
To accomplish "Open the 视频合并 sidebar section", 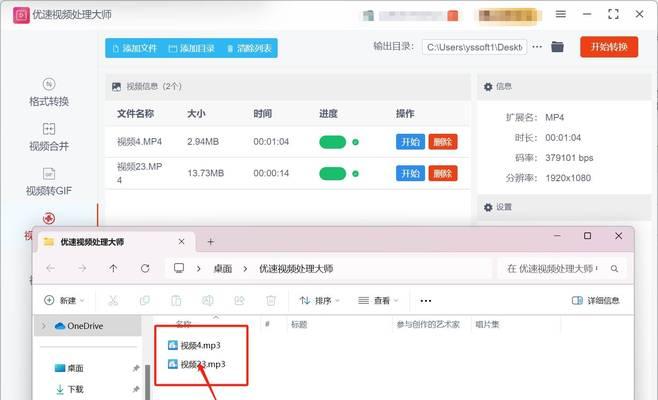I will click(49, 137).
